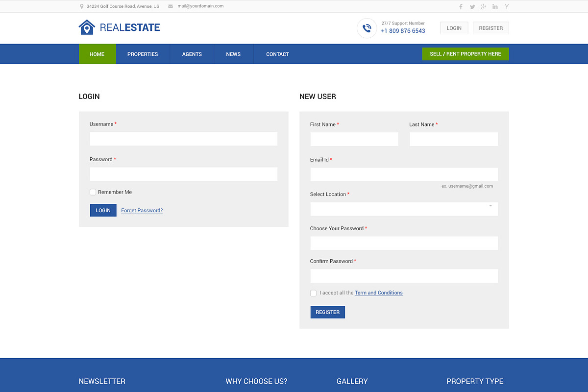Click the header Register button
The width and height of the screenshot is (588, 392).
(x=491, y=28)
